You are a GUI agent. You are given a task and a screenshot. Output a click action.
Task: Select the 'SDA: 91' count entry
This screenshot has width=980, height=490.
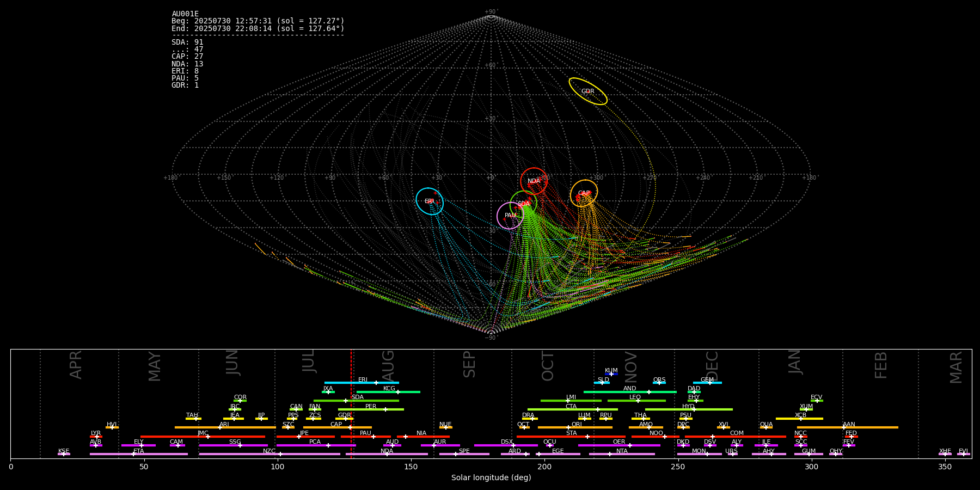pos(187,42)
